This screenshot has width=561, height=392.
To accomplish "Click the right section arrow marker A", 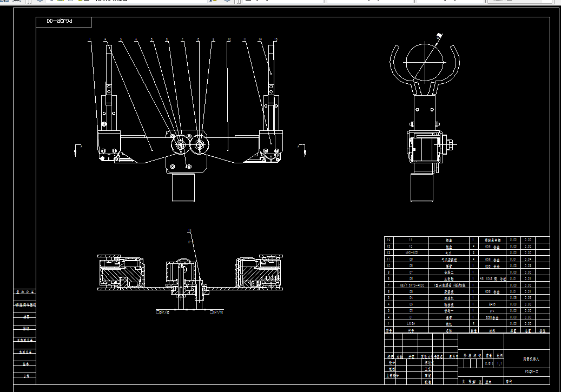I will click(302, 150).
